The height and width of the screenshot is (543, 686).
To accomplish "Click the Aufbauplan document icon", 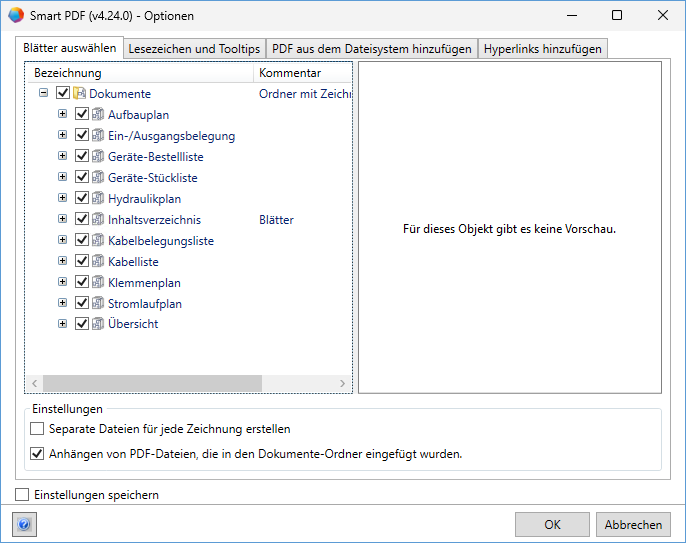I will (98, 115).
